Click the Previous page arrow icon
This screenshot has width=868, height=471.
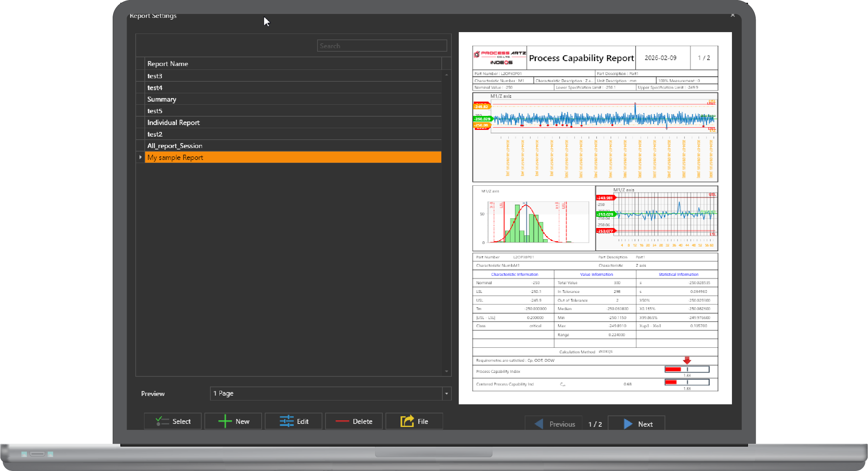[x=539, y=424]
